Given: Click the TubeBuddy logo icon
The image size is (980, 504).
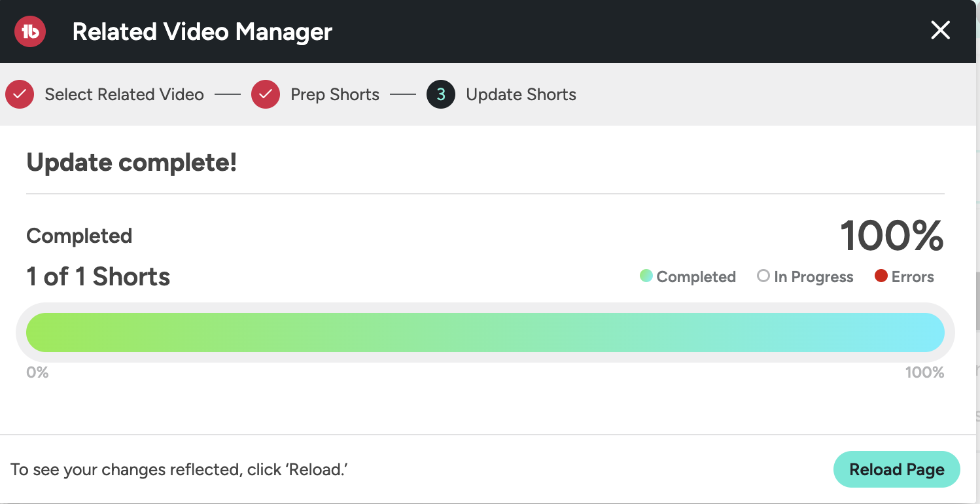Looking at the screenshot, I should (30, 31).
